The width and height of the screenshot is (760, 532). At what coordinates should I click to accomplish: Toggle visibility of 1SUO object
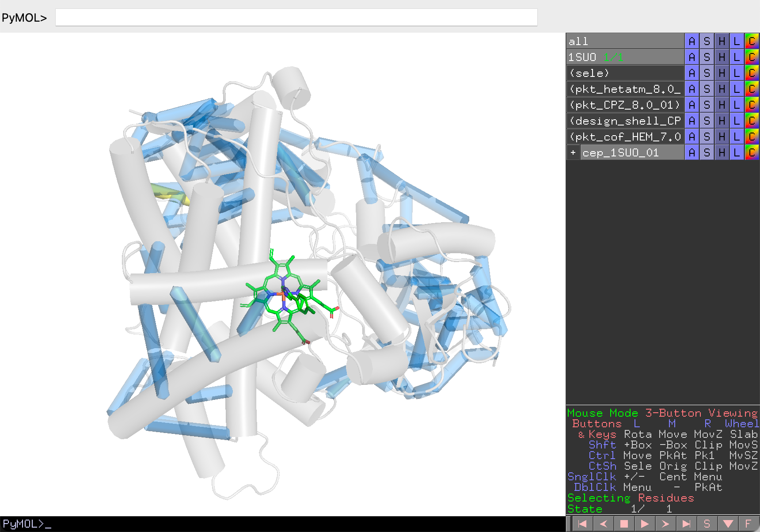coord(625,57)
